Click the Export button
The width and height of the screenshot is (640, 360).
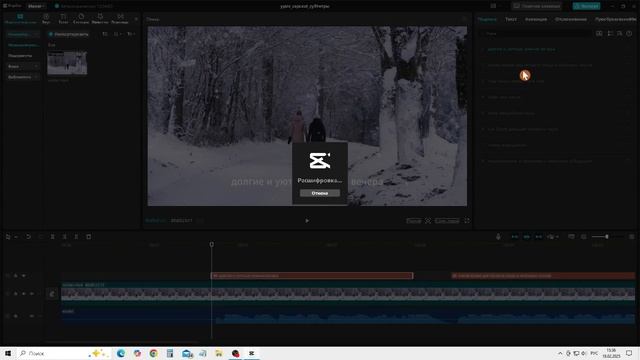pos(587,6)
